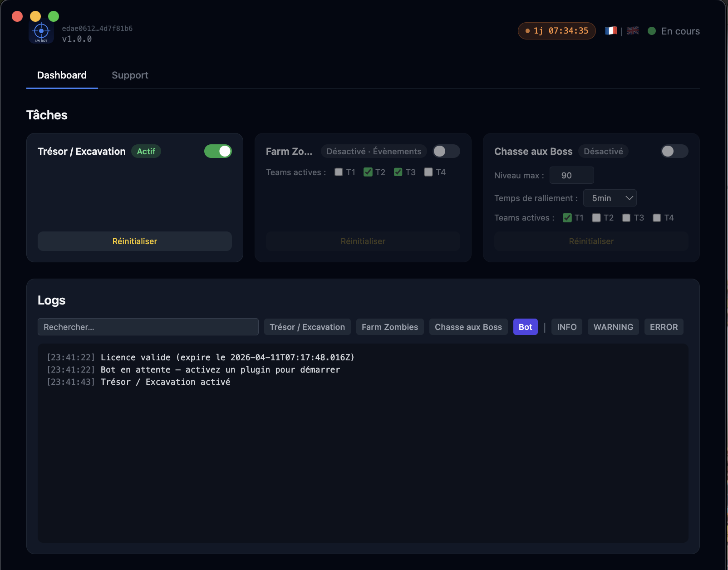Uncheck T2 in the Farm Zombies card
The width and height of the screenshot is (728, 570).
tap(368, 172)
